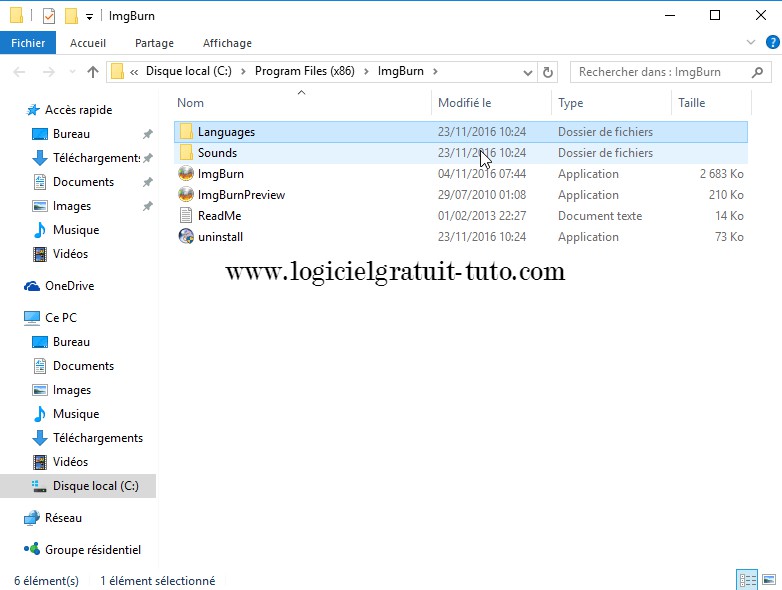Select the Sounds folder name

(217, 153)
